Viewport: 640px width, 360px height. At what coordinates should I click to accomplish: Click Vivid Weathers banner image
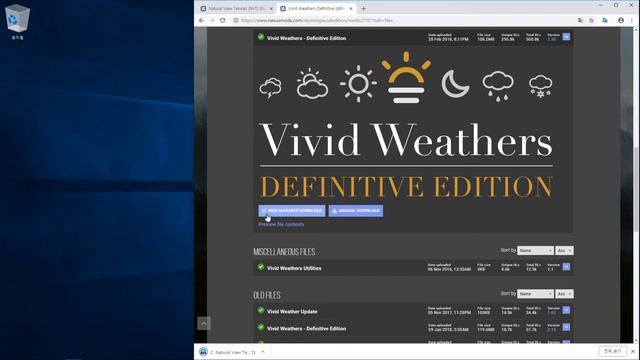[x=406, y=124]
